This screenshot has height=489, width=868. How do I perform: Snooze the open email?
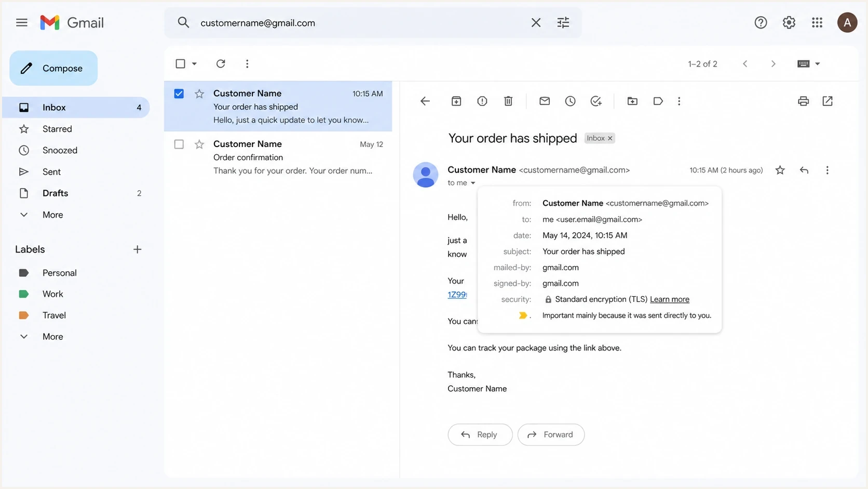click(x=570, y=101)
